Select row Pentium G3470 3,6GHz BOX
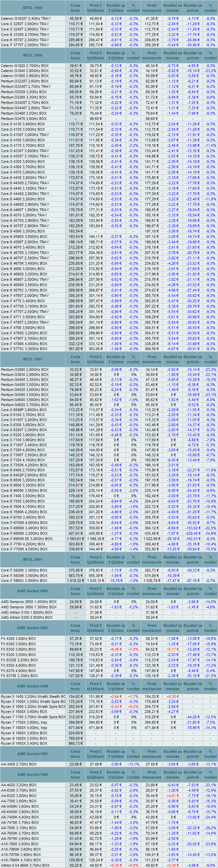This screenshot has width=218, height=868. click(x=109, y=119)
